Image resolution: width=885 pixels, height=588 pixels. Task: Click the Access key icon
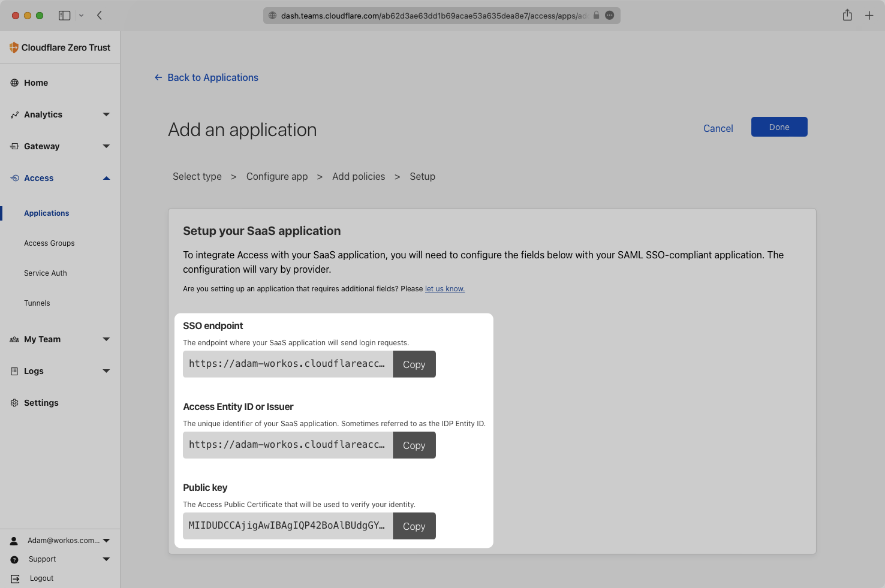tap(14, 177)
